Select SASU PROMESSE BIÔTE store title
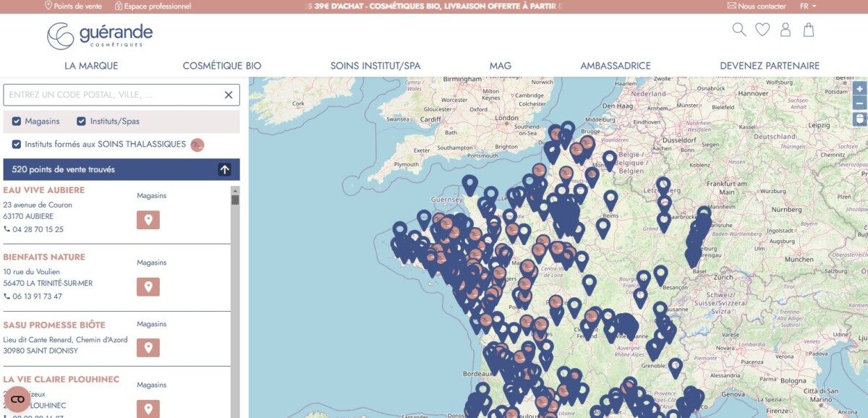 click(x=54, y=325)
